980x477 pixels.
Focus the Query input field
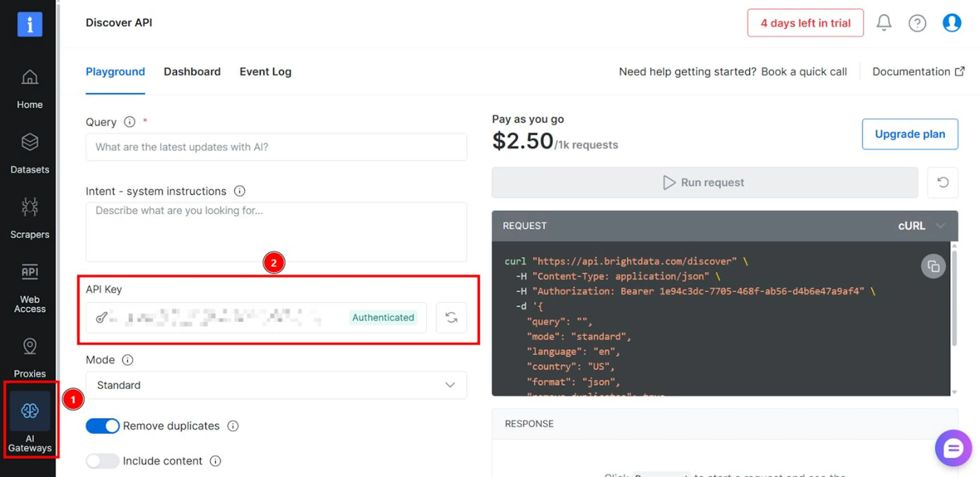point(276,147)
